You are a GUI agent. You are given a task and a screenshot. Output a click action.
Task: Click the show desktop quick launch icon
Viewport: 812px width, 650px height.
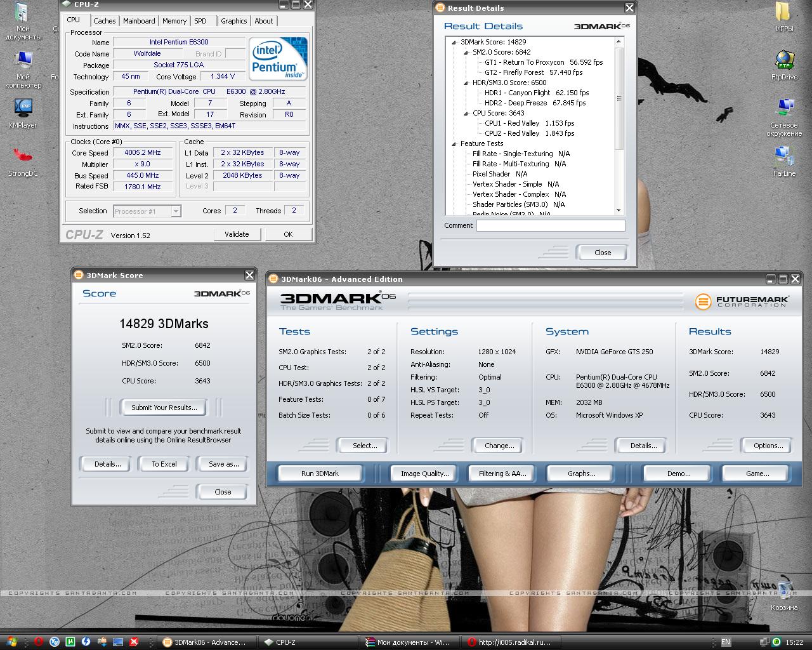[x=118, y=642]
